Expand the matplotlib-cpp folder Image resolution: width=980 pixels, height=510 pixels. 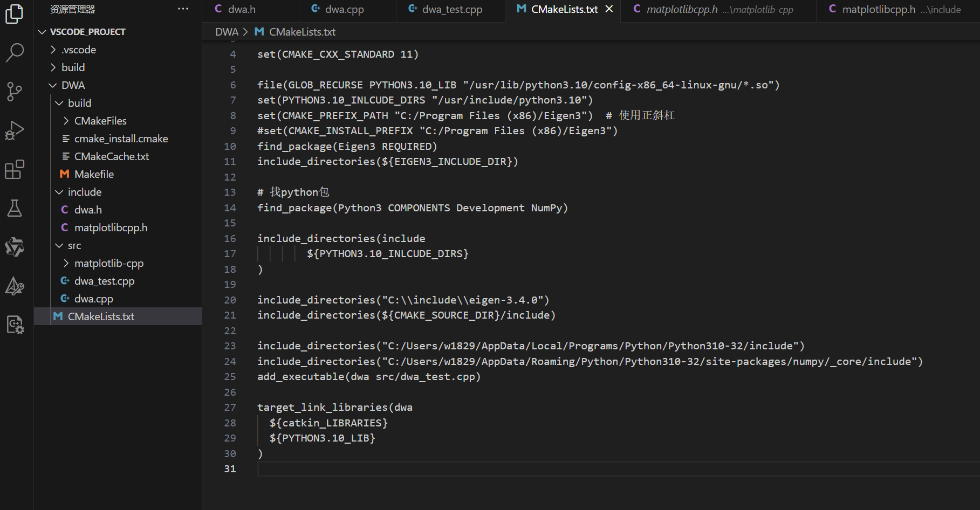(x=118, y=263)
